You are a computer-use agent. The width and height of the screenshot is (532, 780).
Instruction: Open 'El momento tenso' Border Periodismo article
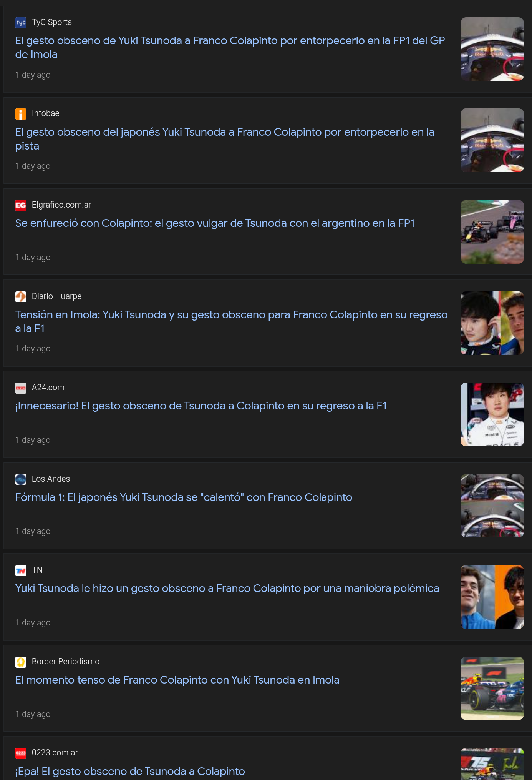(177, 680)
